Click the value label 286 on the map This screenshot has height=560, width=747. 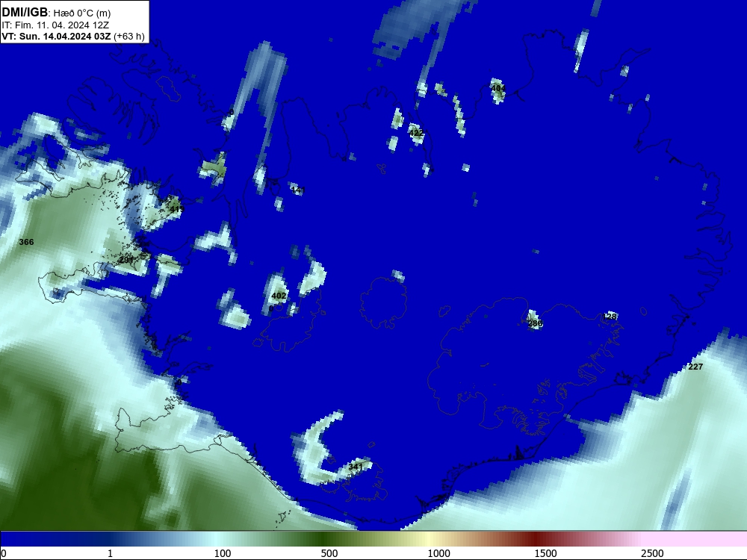(536, 323)
